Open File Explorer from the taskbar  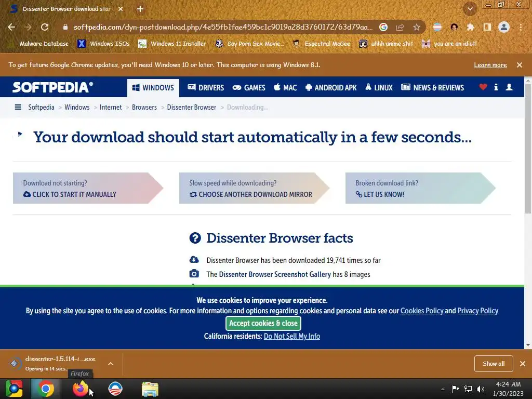[x=150, y=389]
